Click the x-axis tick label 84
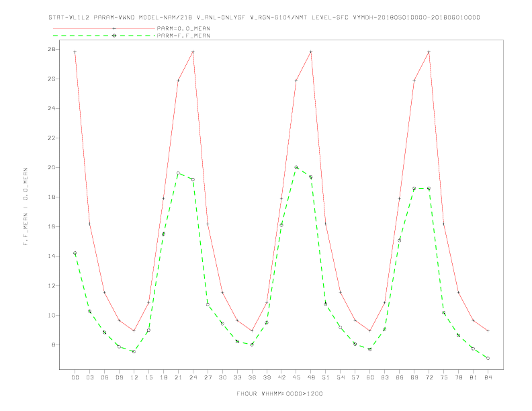The height and width of the screenshot is (411, 532). pos(488,377)
